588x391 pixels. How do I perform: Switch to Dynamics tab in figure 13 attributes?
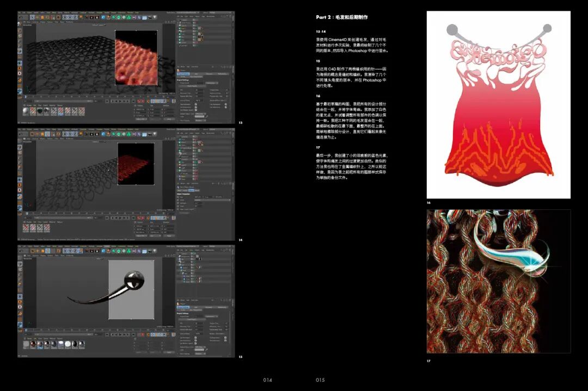click(x=209, y=74)
